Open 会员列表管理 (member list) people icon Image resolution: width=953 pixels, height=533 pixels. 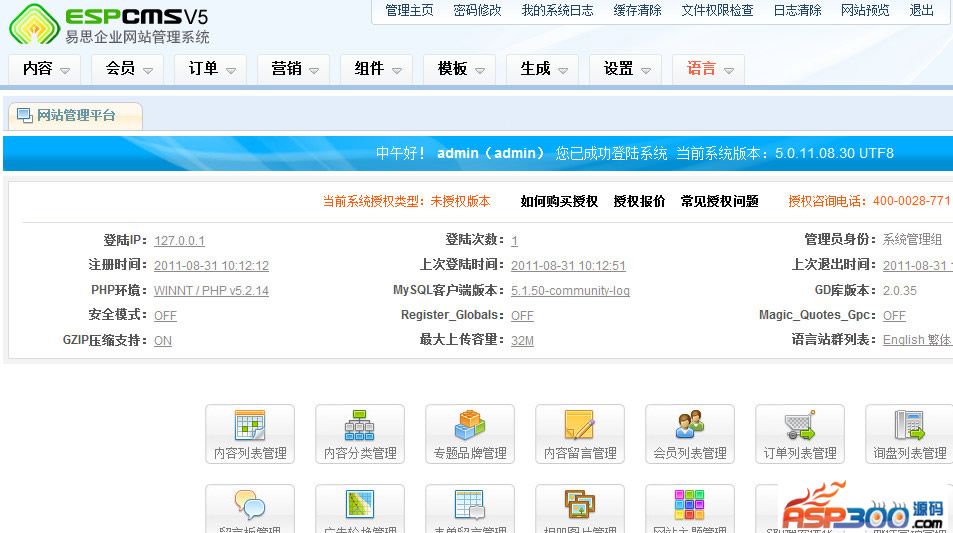(x=690, y=434)
